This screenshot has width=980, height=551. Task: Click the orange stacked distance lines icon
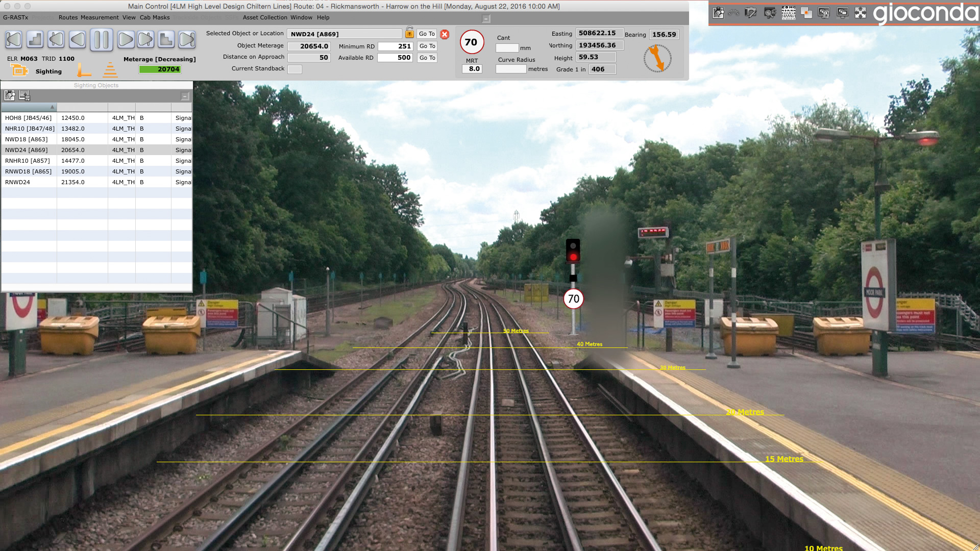pos(110,70)
